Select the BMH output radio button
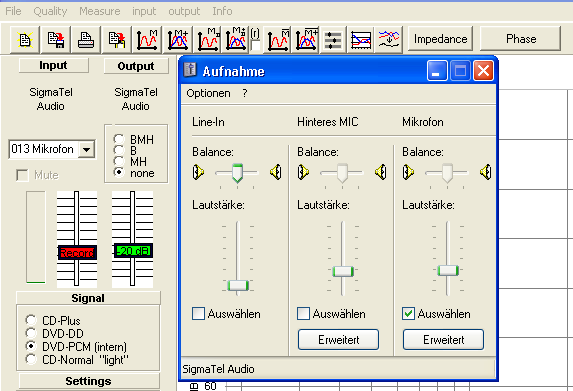Viewport: 573px width, 391px height. [x=118, y=139]
